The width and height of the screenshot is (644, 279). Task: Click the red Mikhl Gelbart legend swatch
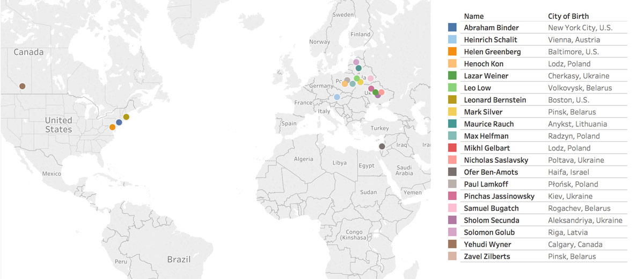(x=452, y=148)
